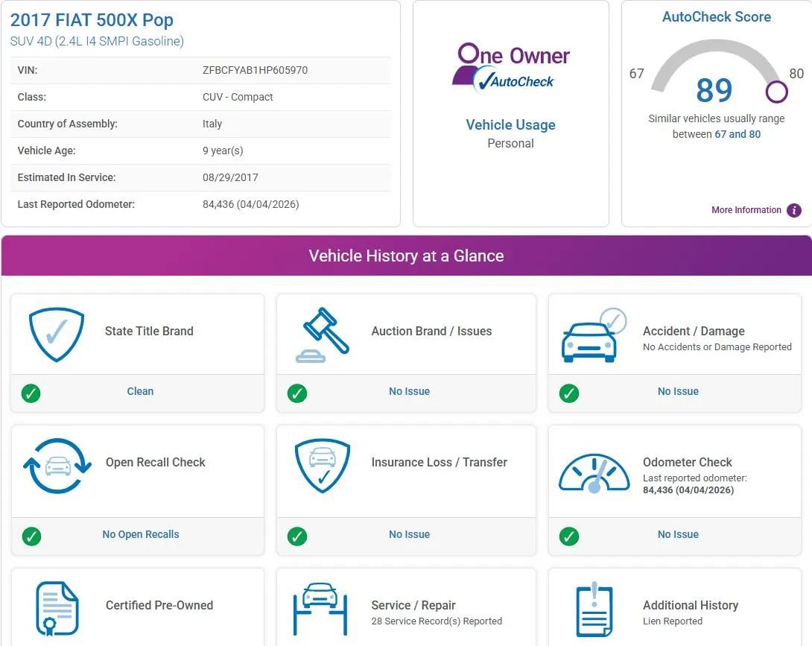812x646 pixels.
Task: Click the Odometer Check gauge icon
Action: (x=593, y=474)
